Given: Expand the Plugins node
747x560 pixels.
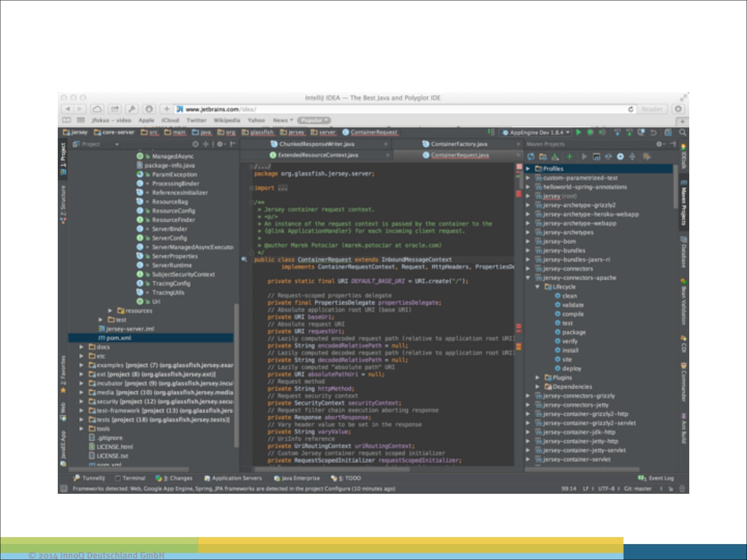Looking at the screenshot, I should tap(537, 378).
